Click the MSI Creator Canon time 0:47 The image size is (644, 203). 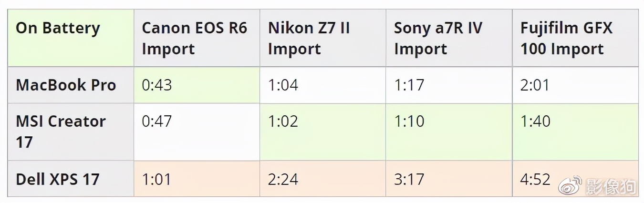pos(157,121)
